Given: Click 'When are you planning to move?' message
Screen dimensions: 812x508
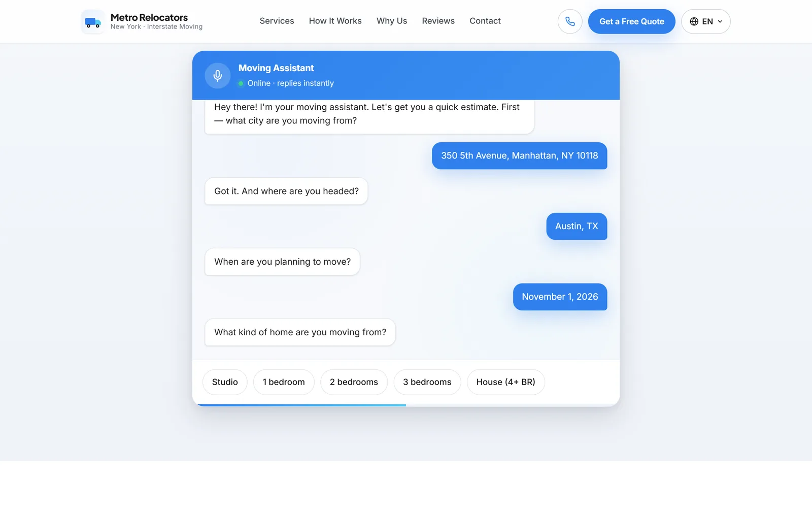Looking at the screenshot, I should [x=282, y=262].
